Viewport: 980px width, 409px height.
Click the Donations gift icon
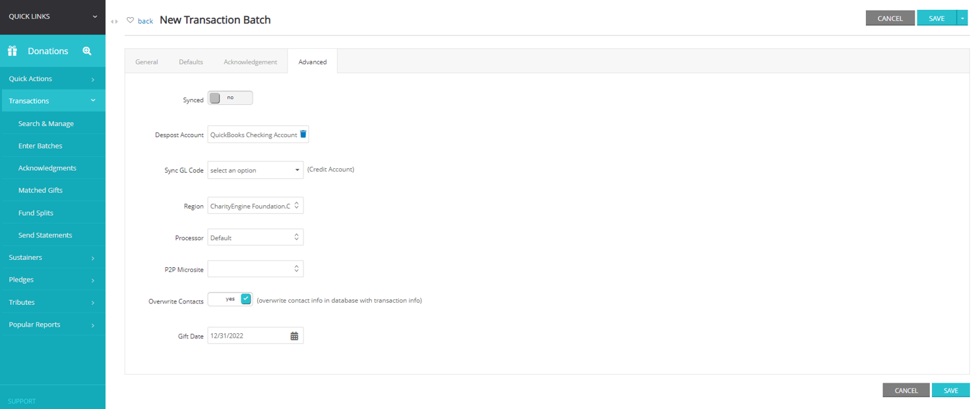point(12,51)
